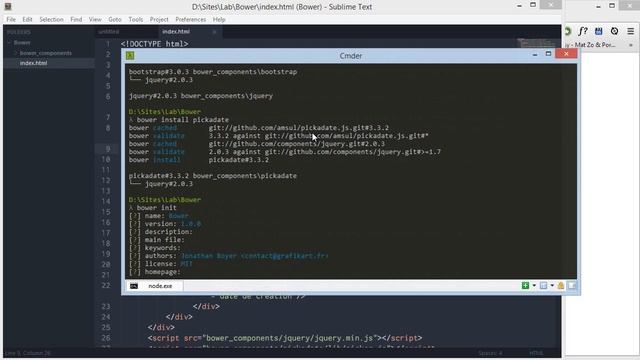The width and height of the screenshot is (640, 360).
Task: Click 'bower install pickadate' command text
Action: click(x=182, y=120)
